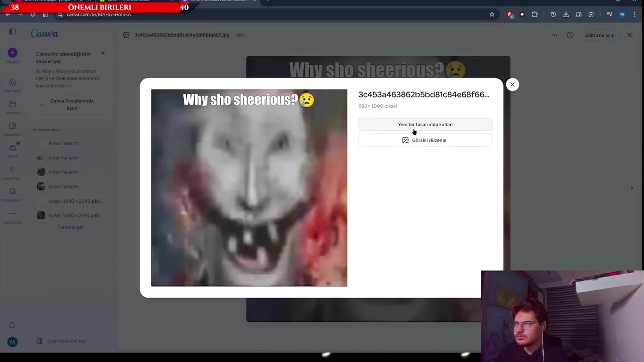Click the site info icon in address bar
Viewport: 644px width, 362px height.
pos(60,15)
